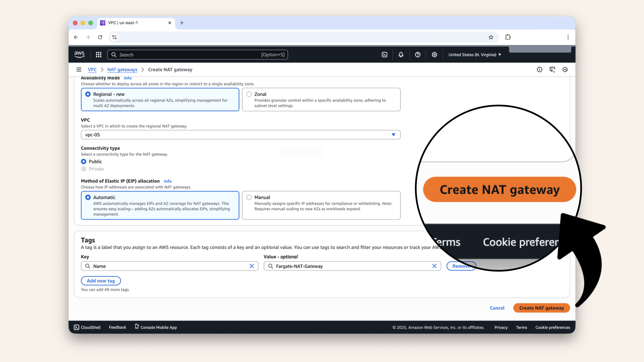The width and height of the screenshot is (644, 362).
Task: Cancel the NAT gateway creation
Action: coord(497,308)
